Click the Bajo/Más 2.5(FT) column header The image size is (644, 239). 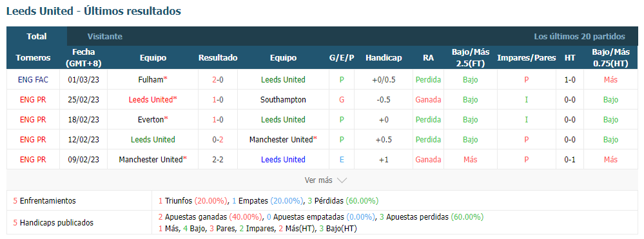471,58
